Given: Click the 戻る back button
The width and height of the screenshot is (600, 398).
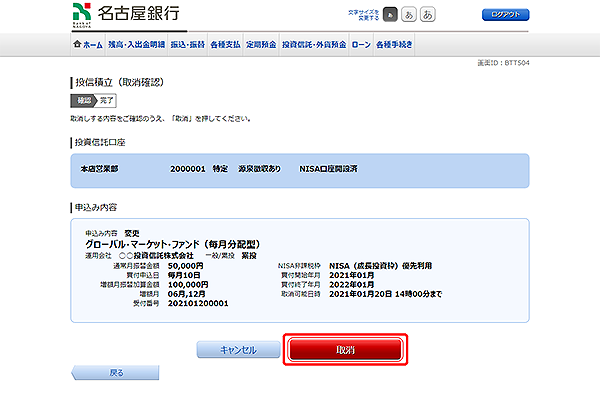Looking at the screenshot, I should pos(115,372).
